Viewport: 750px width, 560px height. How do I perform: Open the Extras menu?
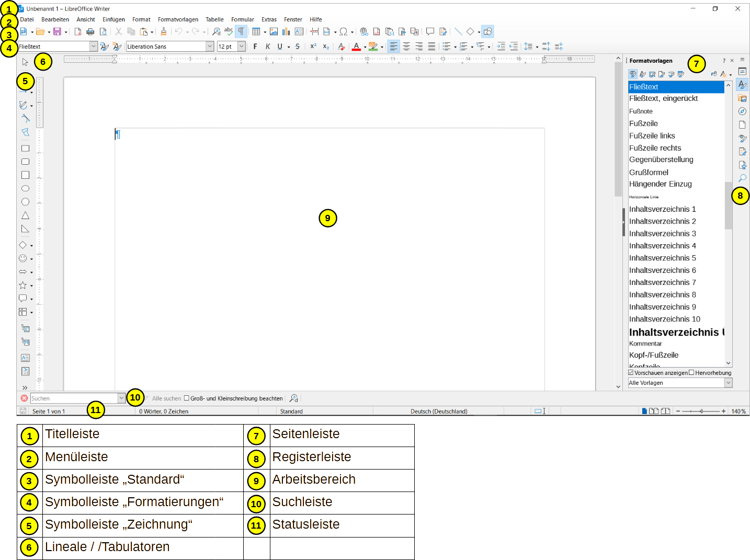click(269, 19)
